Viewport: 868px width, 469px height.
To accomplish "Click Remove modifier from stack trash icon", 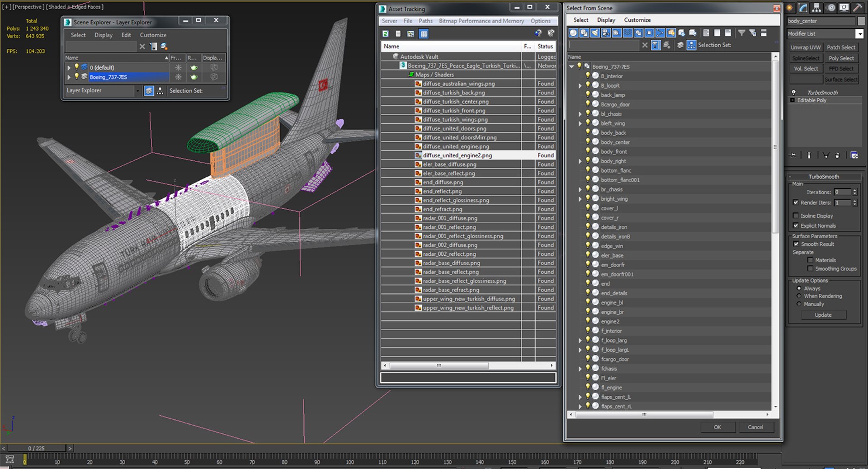I will tap(837, 155).
